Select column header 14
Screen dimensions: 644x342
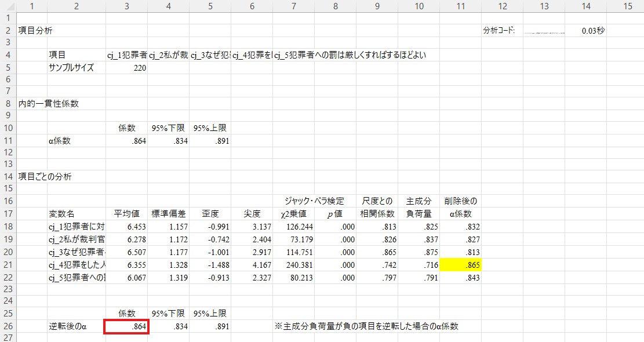586,6
